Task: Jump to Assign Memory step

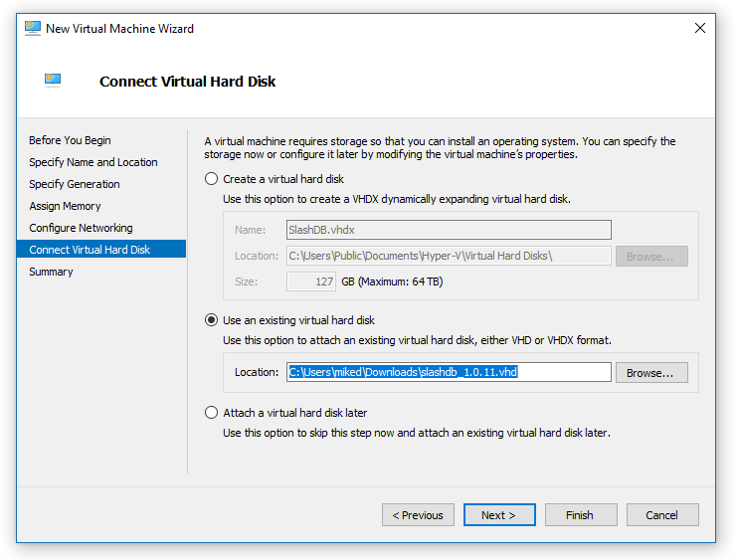Action: [65, 206]
